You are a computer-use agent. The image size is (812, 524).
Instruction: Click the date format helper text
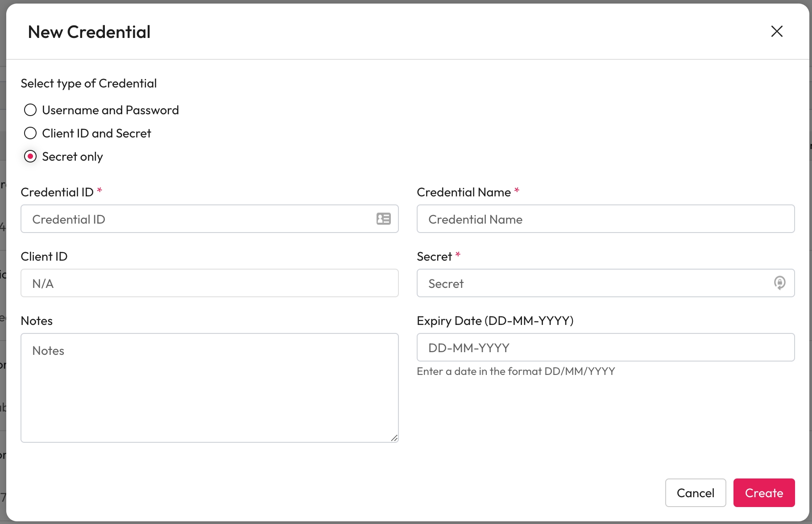[516, 371]
